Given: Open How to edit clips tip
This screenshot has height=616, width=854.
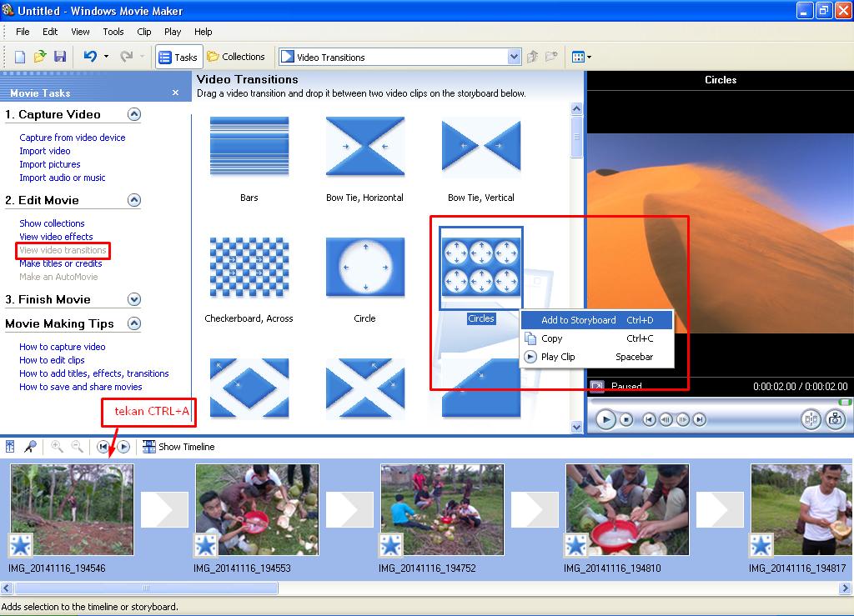Looking at the screenshot, I should coord(52,360).
